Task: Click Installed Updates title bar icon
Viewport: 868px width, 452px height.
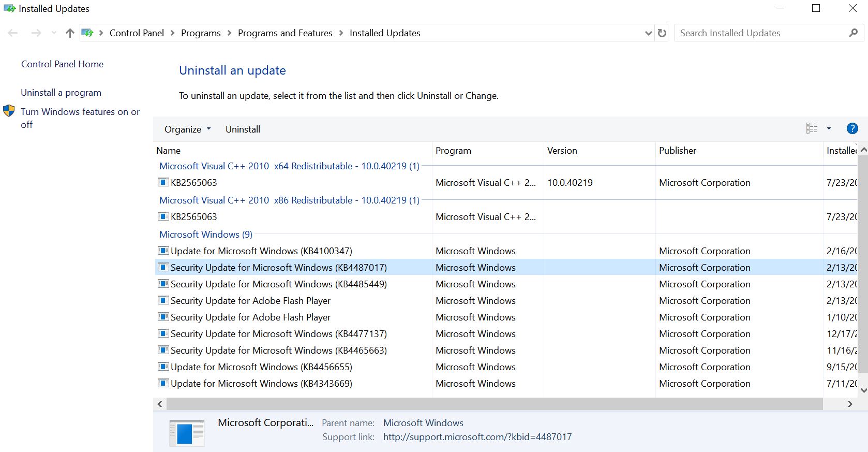Action: click(9, 8)
